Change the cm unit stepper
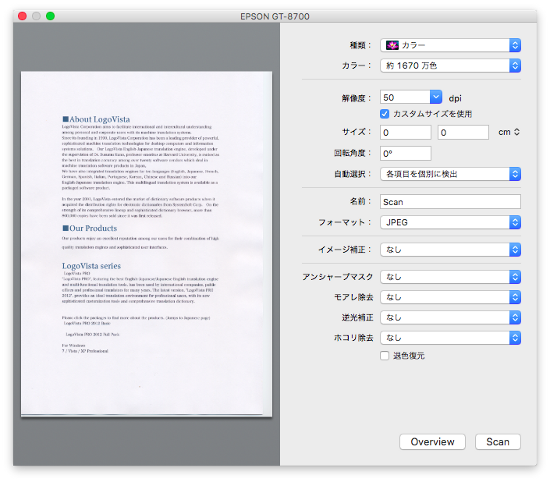 516,132
